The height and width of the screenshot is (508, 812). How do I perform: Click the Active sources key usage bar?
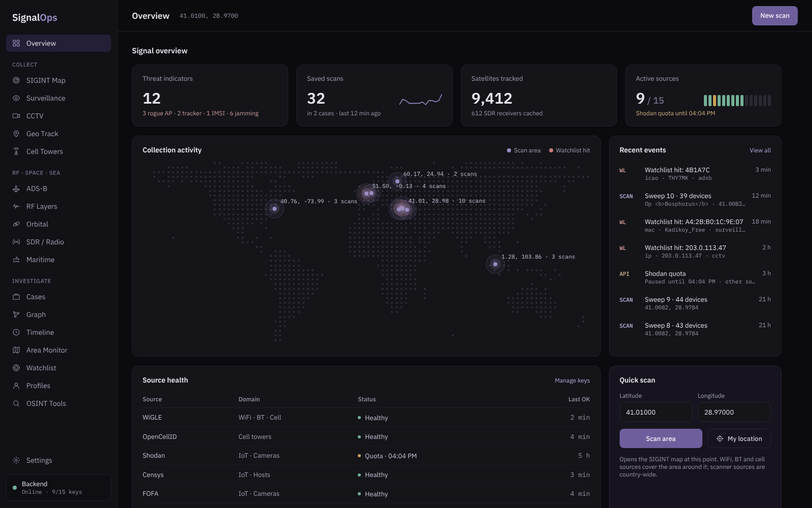coord(737,101)
